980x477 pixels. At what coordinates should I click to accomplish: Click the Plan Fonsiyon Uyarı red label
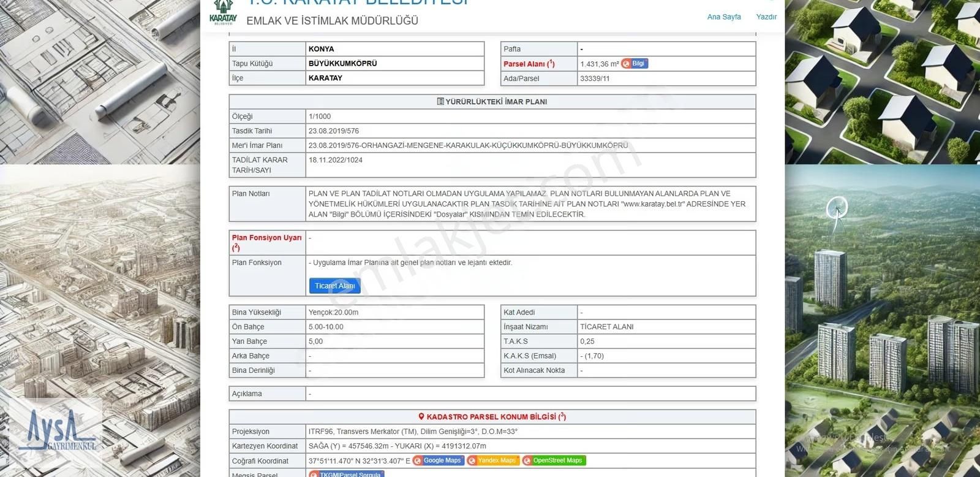click(266, 238)
